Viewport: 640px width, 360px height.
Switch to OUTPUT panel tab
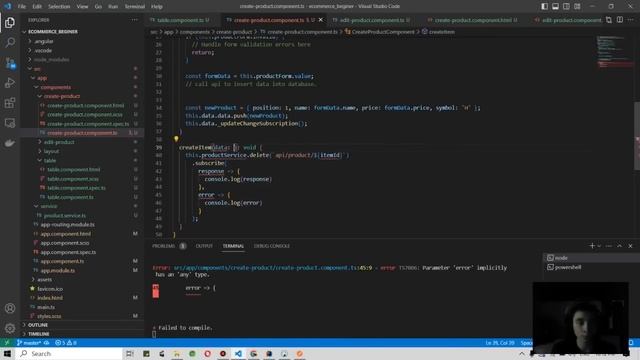click(x=204, y=246)
